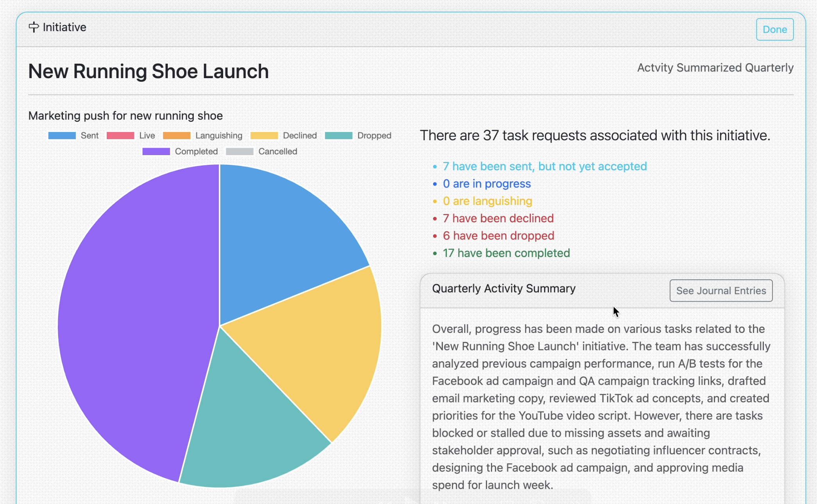Toggle the Sent legend swatch
Viewport: 817px width, 504px height.
pyautogui.click(x=62, y=136)
